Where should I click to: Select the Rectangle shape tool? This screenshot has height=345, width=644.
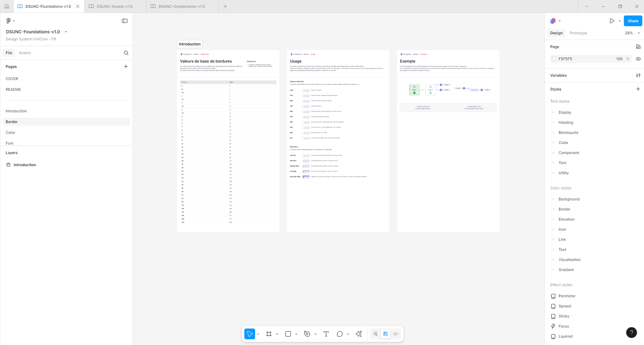pyautogui.click(x=288, y=334)
